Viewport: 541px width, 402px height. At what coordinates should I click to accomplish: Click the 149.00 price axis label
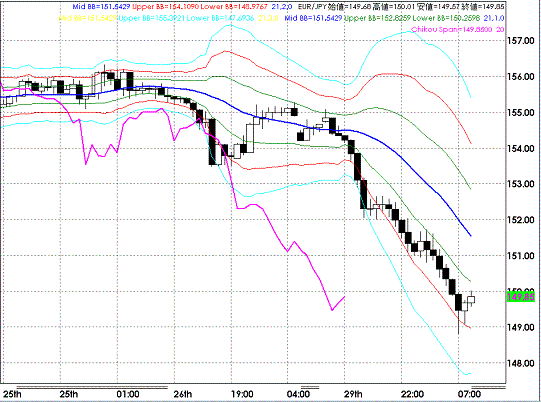(x=521, y=327)
